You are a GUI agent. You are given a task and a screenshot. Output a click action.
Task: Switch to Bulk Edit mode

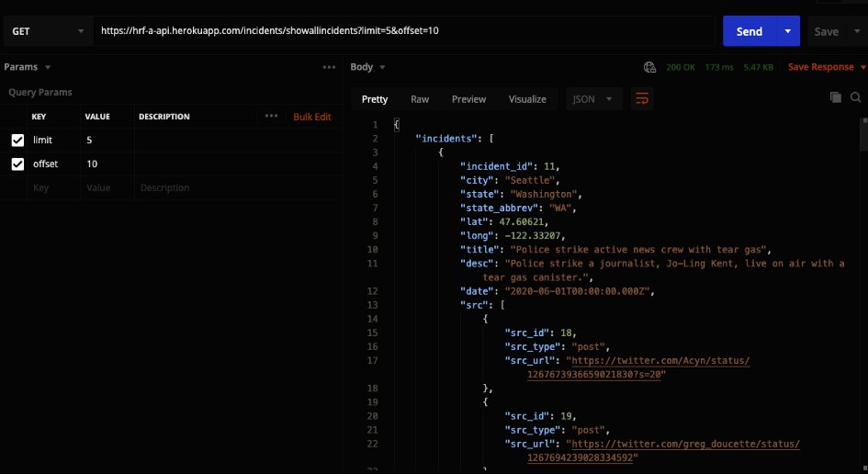[x=312, y=117]
